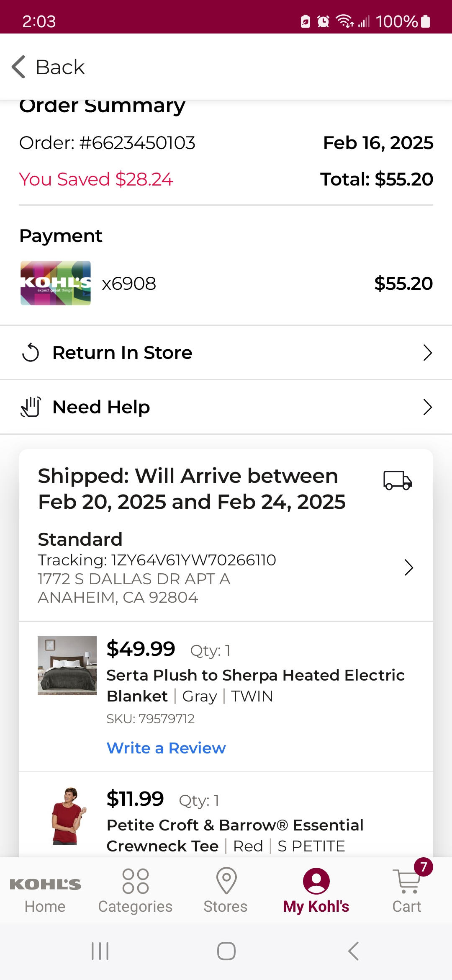Tap the Need Help hand icon
This screenshot has width=452, height=980.
(x=31, y=407)
